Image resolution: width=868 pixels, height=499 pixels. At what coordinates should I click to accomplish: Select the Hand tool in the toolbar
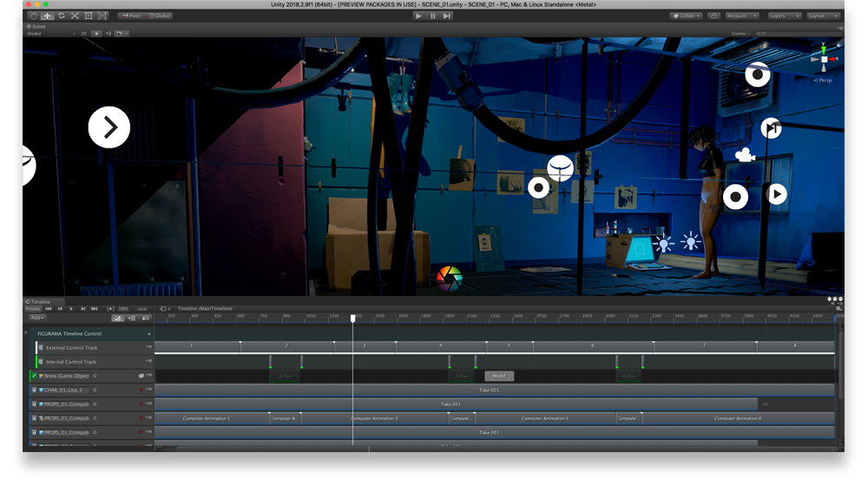point(33,16)
